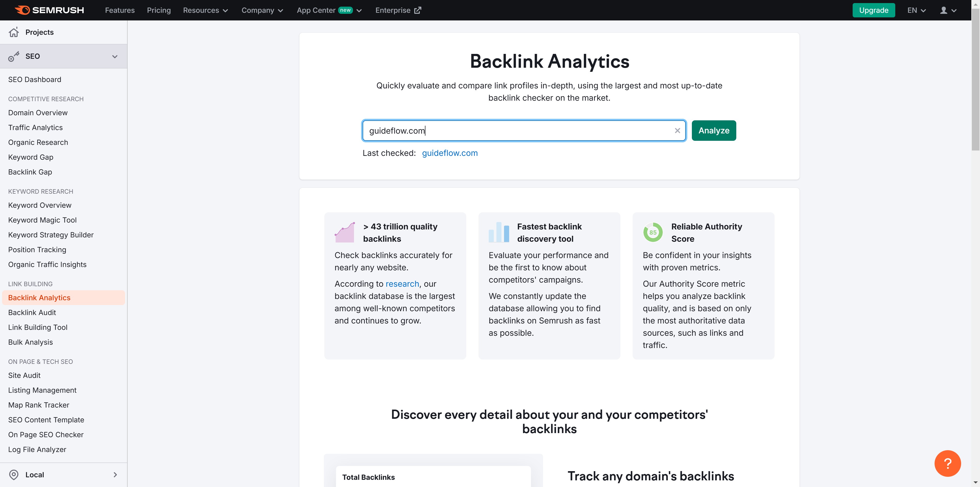
Task: Open the Pricing menu item
Action: point(159,10)
